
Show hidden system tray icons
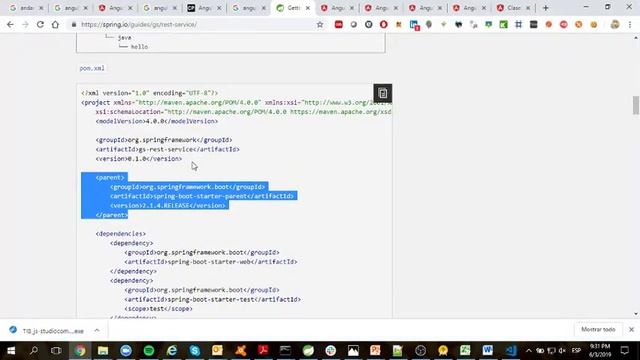click(x=529, y=351)
